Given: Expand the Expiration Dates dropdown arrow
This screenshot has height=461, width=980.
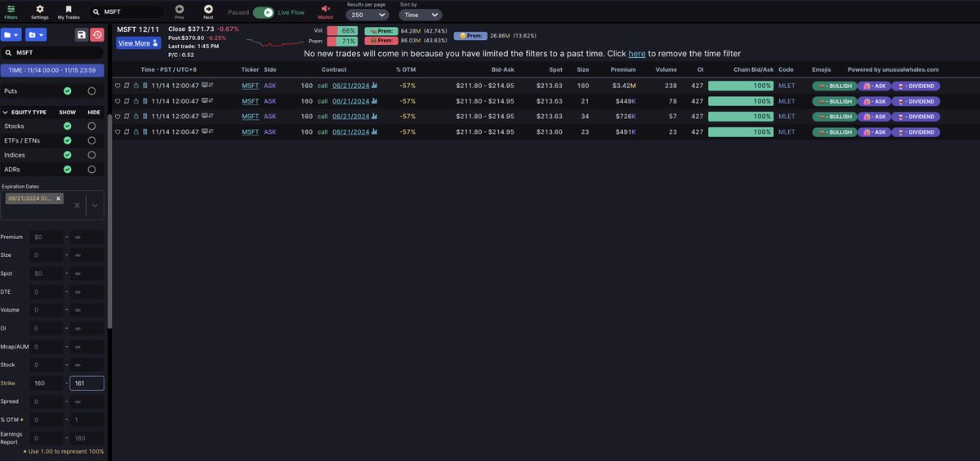Looking at the screenshot, I should click(x=95, y=206).
